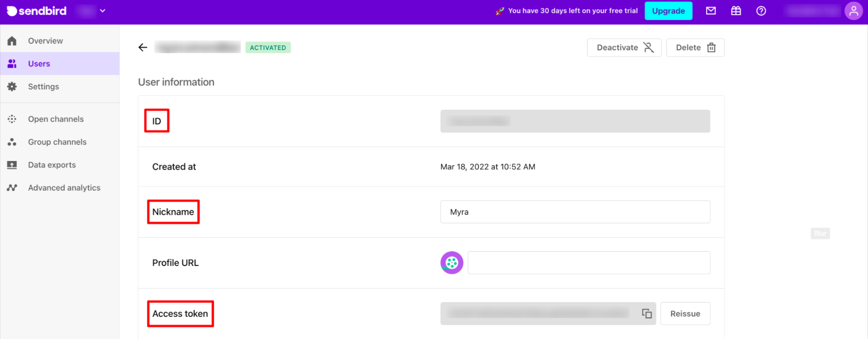Click the free trial notice text
The image size is (868, 339).
point(573,11)
